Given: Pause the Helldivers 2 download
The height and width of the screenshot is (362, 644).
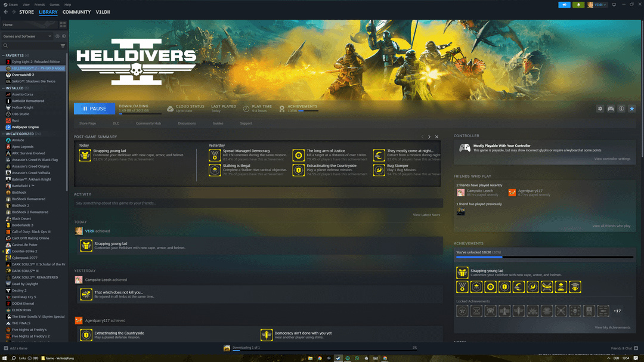Looking at the screenshot, I should (x=94, y=109).
